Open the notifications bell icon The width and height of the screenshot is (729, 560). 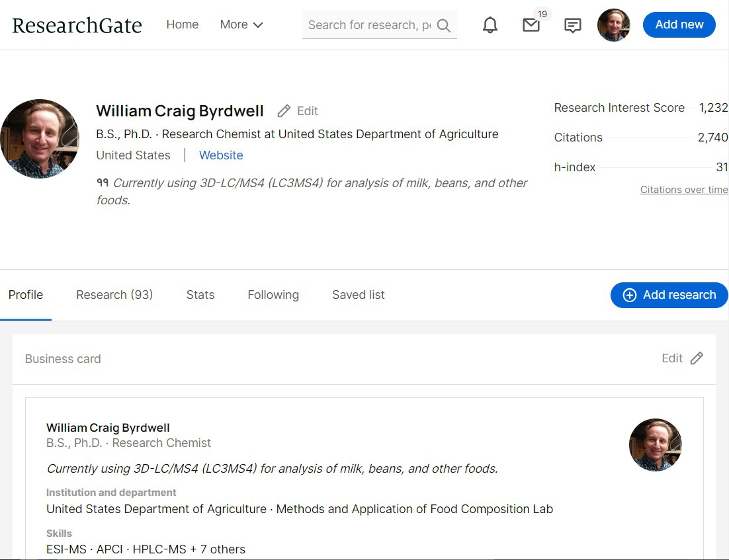(x=490, y=25)
